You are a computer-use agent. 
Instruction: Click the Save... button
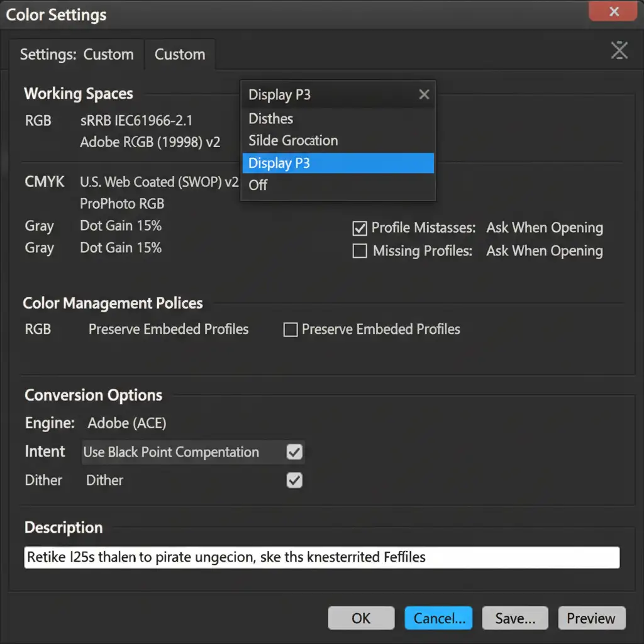coord(515,618)
